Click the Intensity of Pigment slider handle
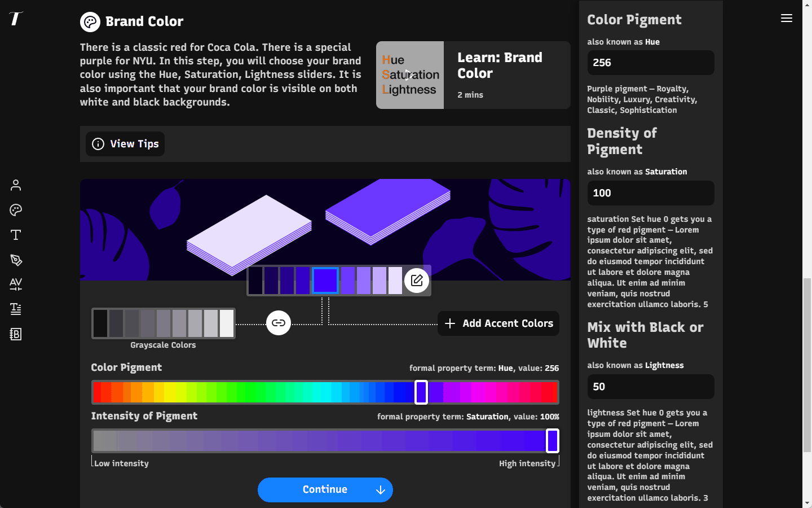The width and height of the screenshot is (812, 508). point(553,441)
